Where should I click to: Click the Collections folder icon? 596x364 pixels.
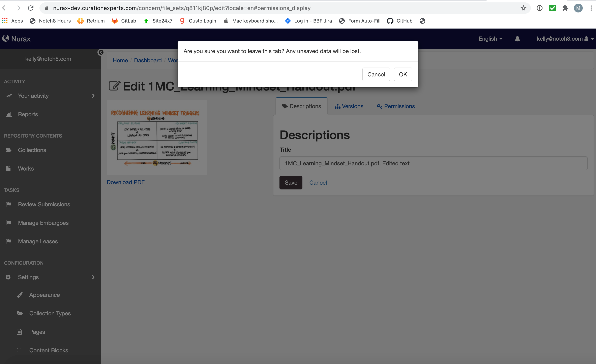(8, 150)
